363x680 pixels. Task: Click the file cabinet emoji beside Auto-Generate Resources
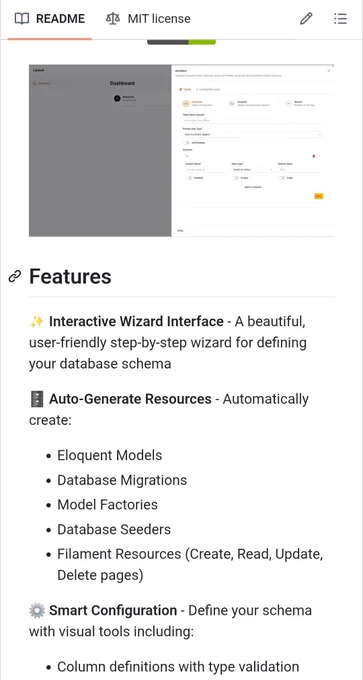(x=37, y=399)
